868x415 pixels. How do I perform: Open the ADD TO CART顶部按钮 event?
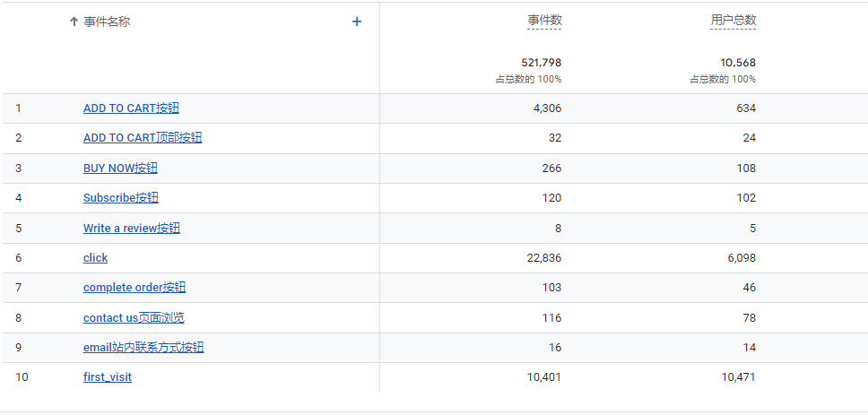coord(143,138)
